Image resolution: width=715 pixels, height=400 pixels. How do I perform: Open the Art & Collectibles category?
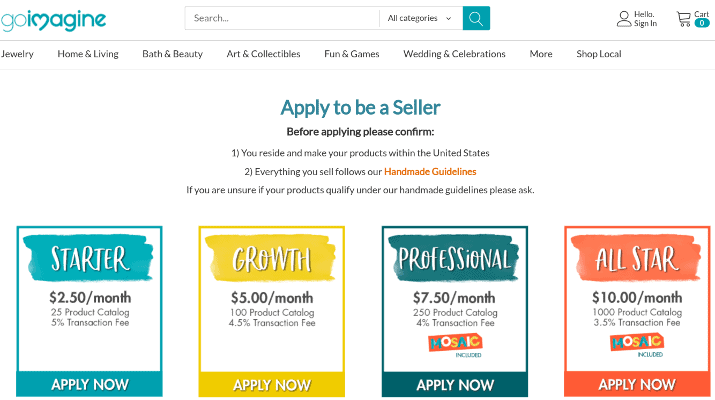tap(264, 54)
